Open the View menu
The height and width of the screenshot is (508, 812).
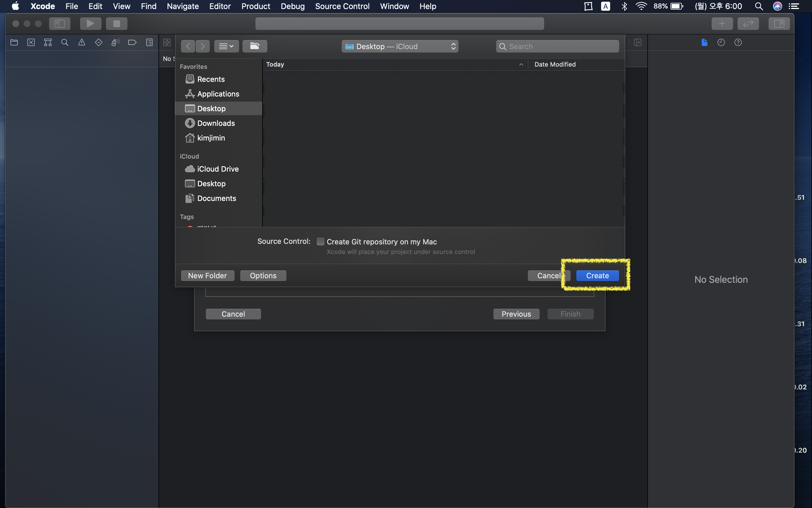click(x=122, y=6)
